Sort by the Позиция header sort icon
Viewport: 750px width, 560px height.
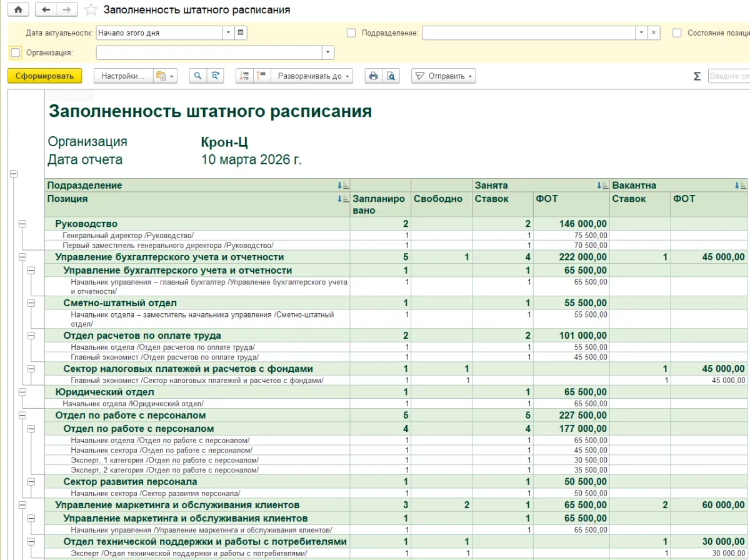tap(342, 199)
